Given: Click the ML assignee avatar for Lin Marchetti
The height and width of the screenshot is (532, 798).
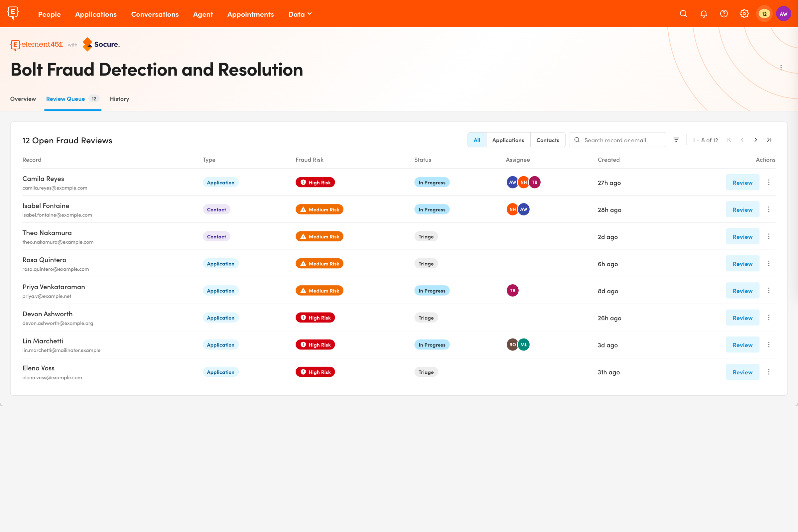Looking at the screenshot, I should [x=523, y=345].
